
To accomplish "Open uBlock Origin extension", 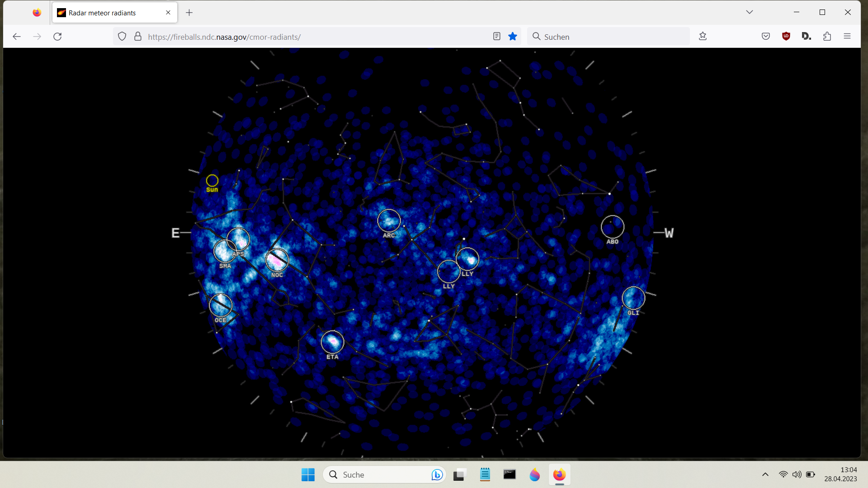I will coord(786,37).
